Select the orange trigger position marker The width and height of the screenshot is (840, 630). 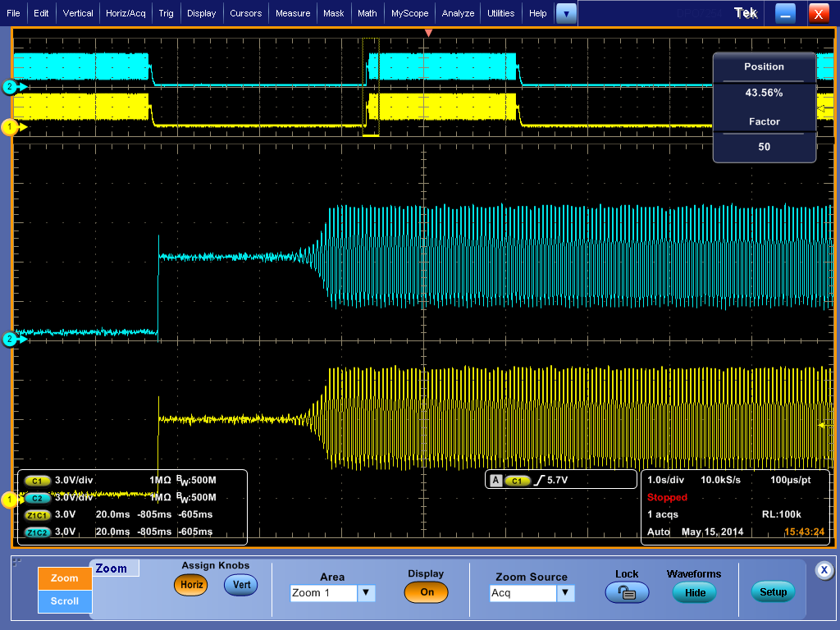pyautogui.click(x=427, y=33)
